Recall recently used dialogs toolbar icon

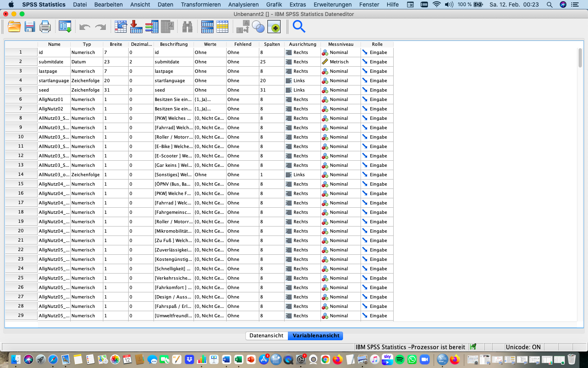pyautogui.click(x=65, y=27)
